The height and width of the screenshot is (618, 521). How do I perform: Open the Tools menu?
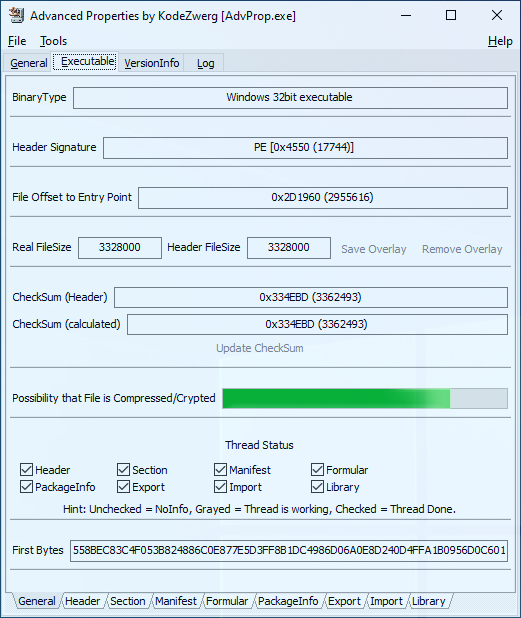(x=53, y=41)
